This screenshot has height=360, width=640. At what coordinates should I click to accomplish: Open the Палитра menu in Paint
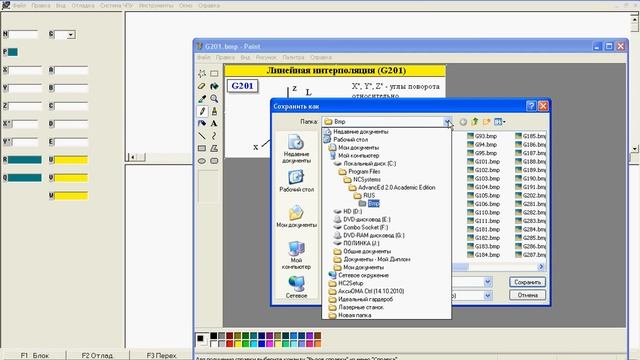(293, 58)
